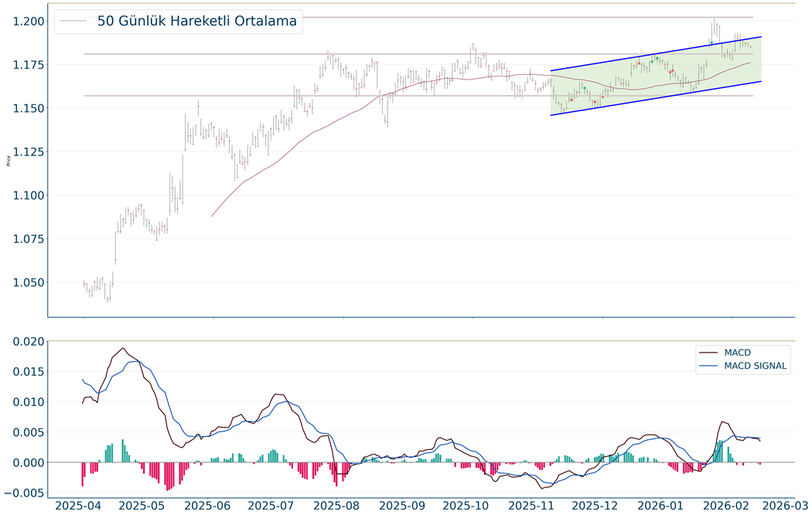Image resolution: width=812 pixels, height=515 pixels.
Task: Click the 2026-03 date tick label
Action: pyautogui.click(x=781, y=505)
